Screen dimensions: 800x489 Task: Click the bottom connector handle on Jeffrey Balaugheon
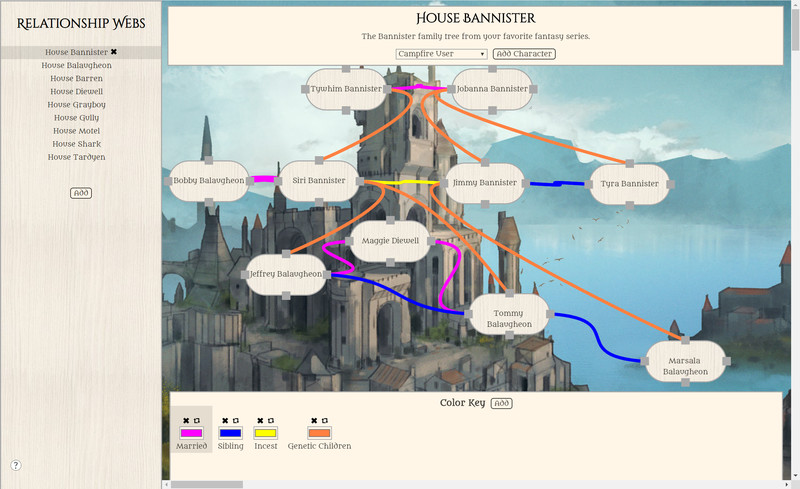coord(286,296)
